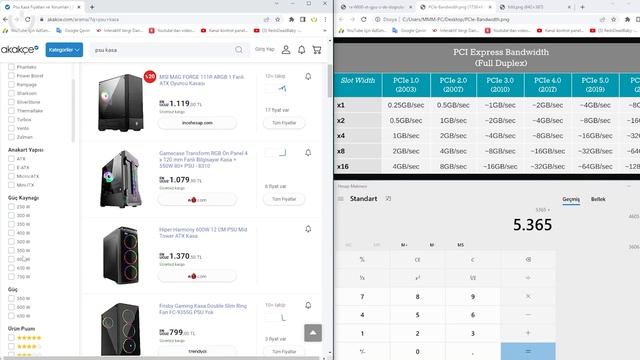
Task: Select the Psu Kasa Fiyatları browser tab
Action: (x=42, y=7)
